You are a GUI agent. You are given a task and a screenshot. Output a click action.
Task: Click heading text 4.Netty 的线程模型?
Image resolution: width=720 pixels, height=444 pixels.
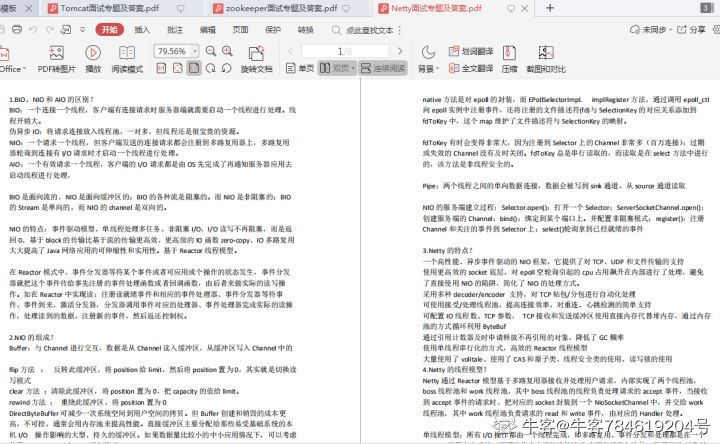(x=455, y=369)
